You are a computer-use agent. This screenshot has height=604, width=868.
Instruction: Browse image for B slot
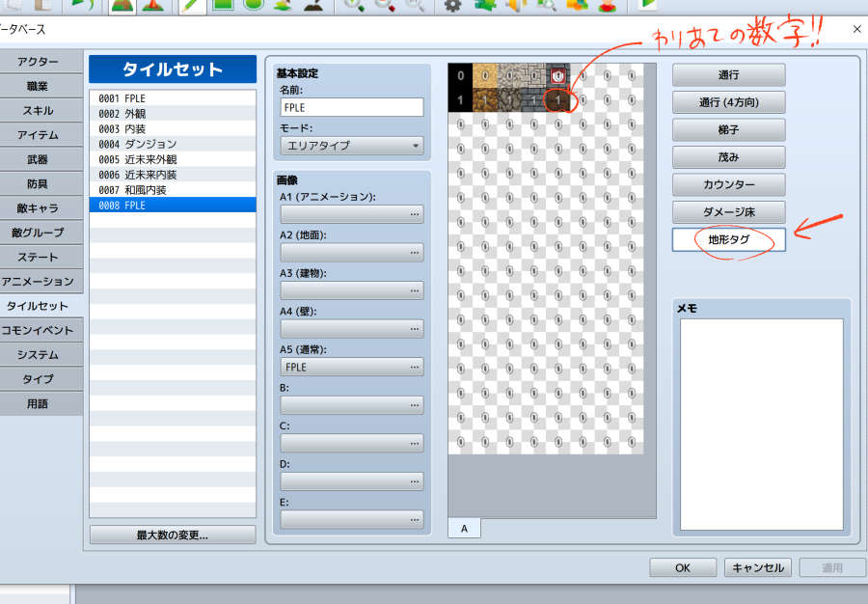pos(352,404)
